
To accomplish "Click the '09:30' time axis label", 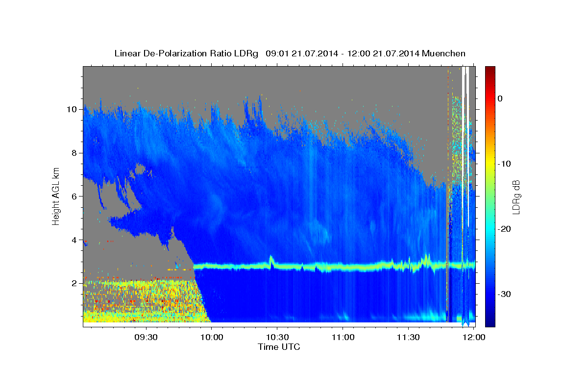I will 147,337.
